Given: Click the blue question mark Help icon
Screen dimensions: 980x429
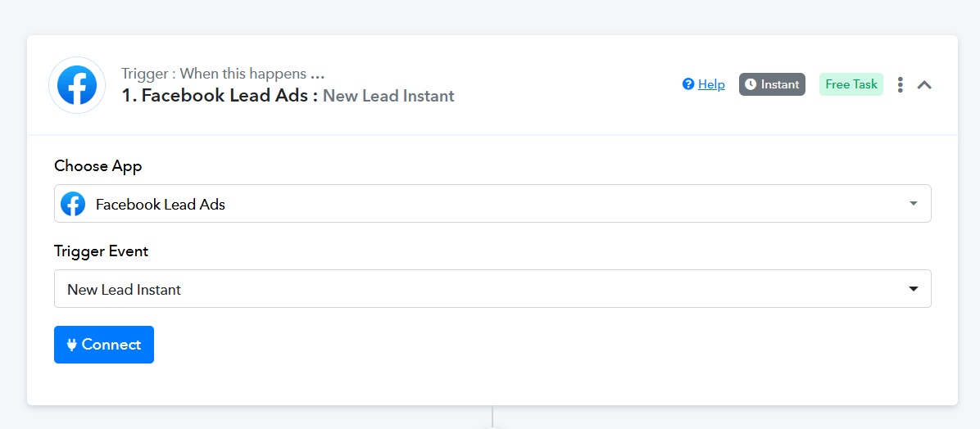Looking at the screenshot, I should (688, 84).
